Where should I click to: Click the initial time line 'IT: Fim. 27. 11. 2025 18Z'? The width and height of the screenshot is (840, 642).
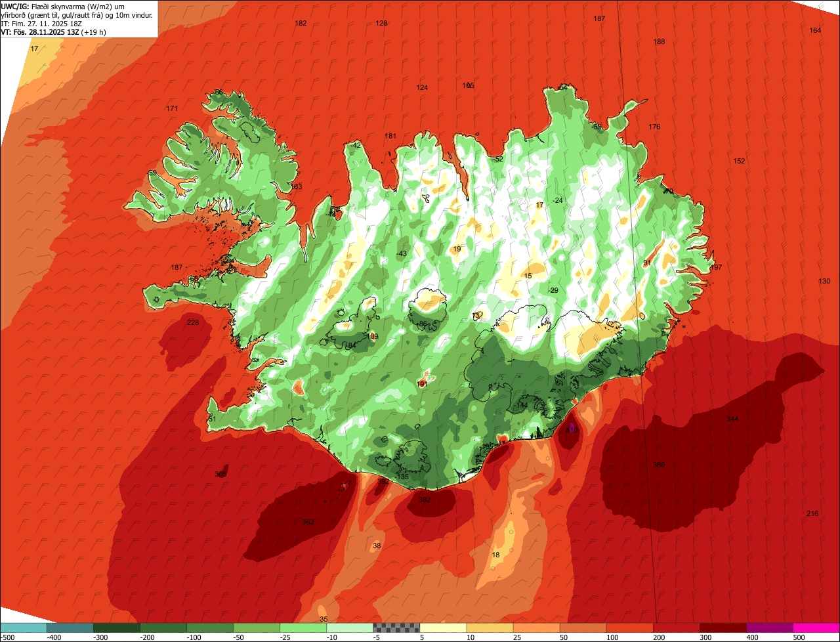pyautogui.click(x=41, y=23)
